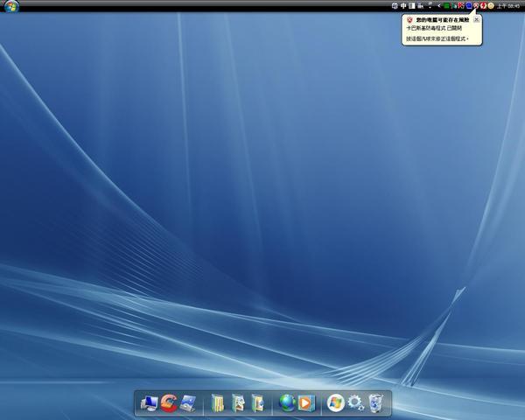This screenshot has height=420, width=525.
Task: Open the photo gallery dock icon
Action: click(x=188, y=402)
